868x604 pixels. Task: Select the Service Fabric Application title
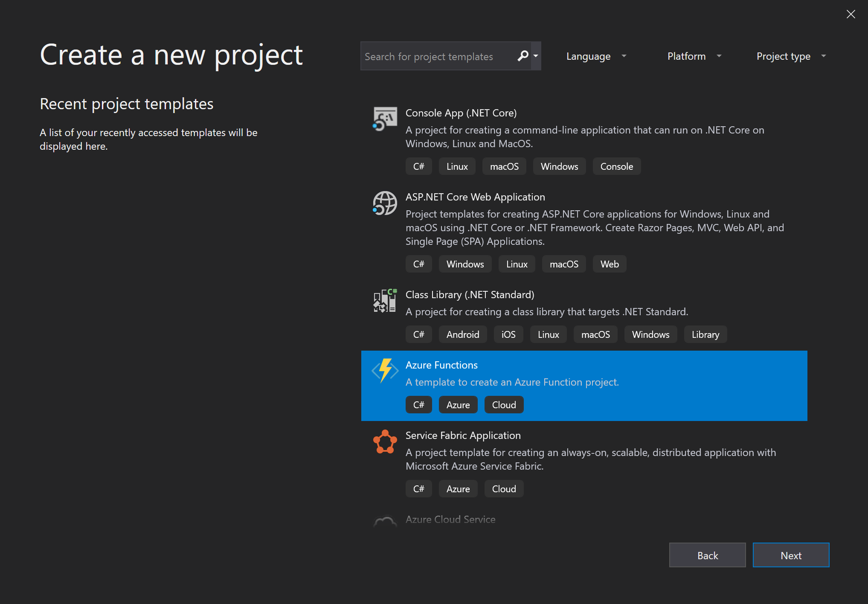(463, 436)
